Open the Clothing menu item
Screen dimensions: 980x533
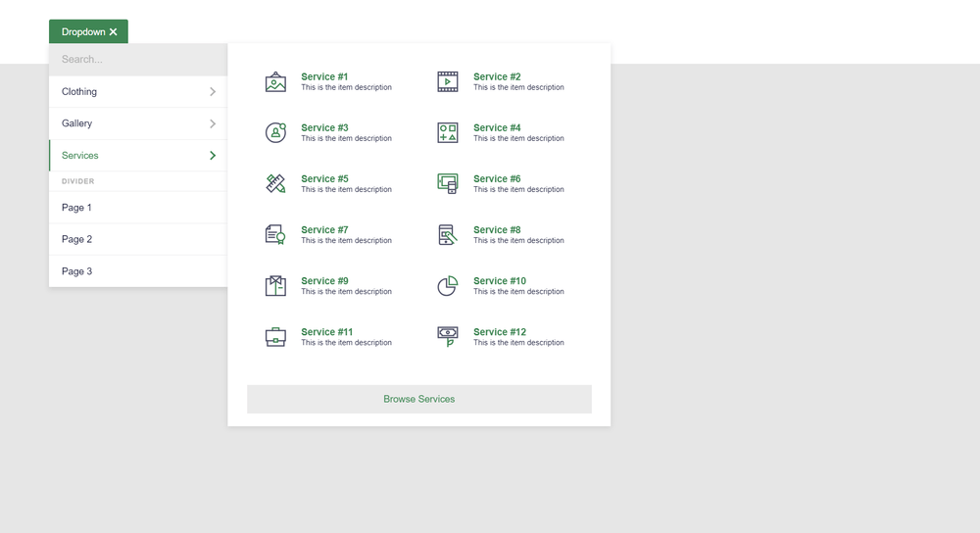[x=138, y=92]
